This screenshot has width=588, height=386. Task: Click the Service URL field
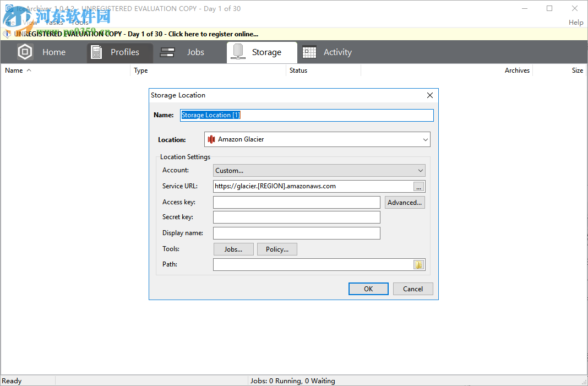click(x=313, y=186)
